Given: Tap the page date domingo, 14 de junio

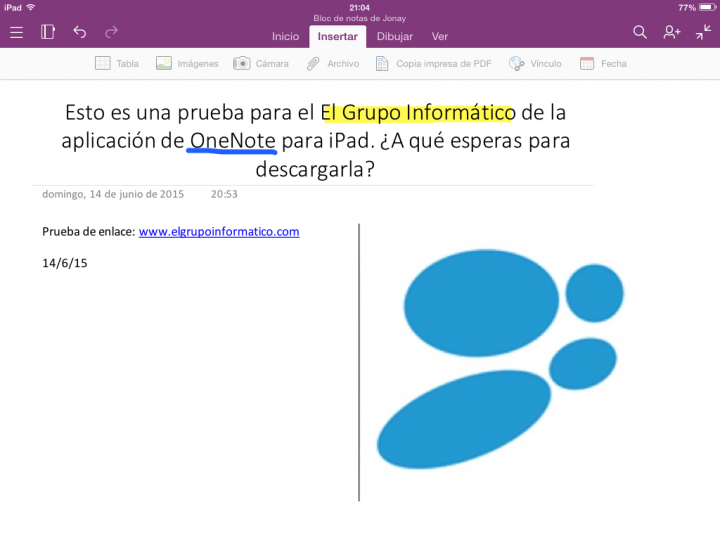Looking at the screenshot, I should 113,194.
